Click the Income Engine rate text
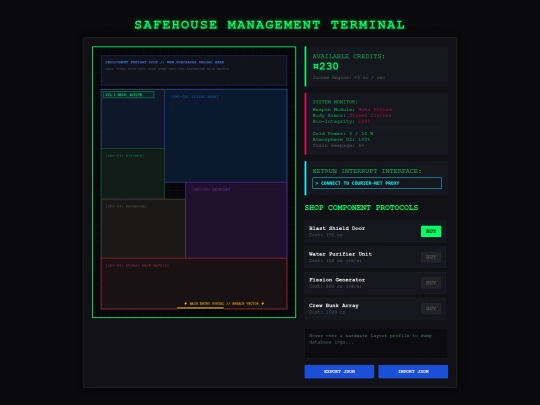The image size is (540, 405). point(349,77)
